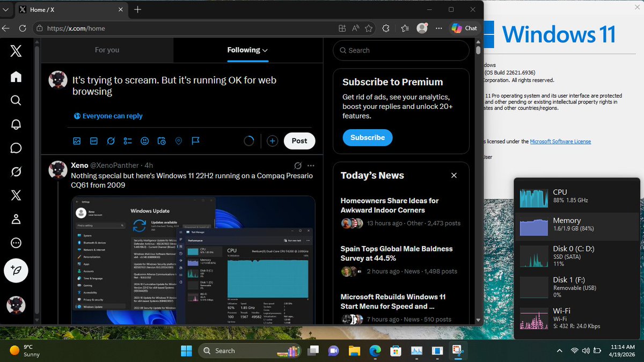
Task: Add page to favorites star icon
Action: click(369, 28)
